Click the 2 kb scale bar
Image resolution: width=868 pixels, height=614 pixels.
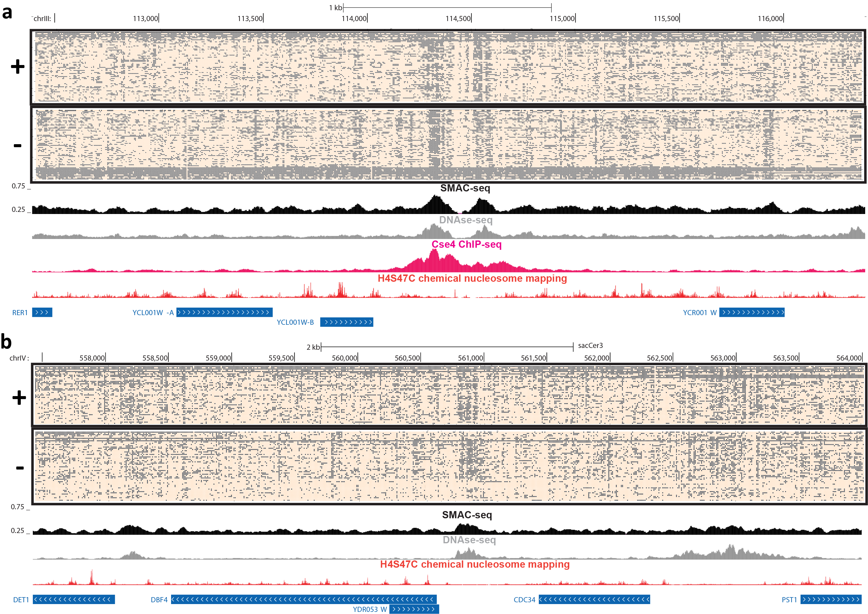point(447,347)
